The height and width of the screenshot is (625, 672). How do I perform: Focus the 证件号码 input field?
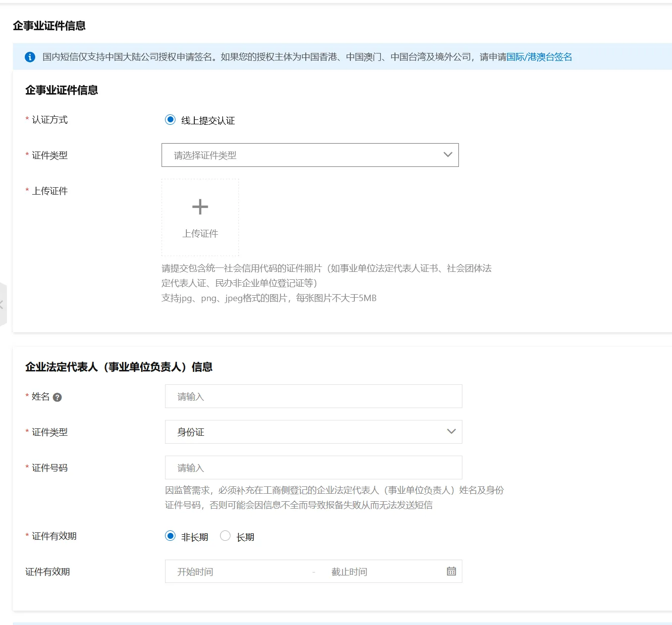point(314,468)
